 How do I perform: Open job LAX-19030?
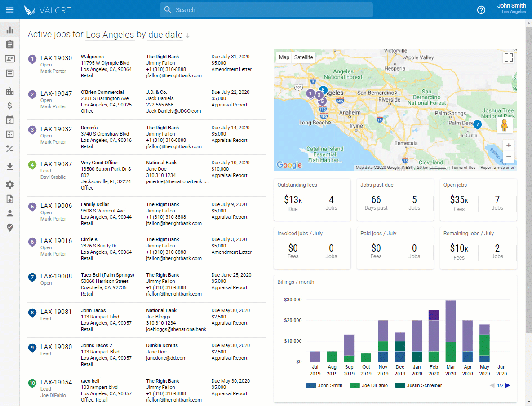(x=56, y=58)
